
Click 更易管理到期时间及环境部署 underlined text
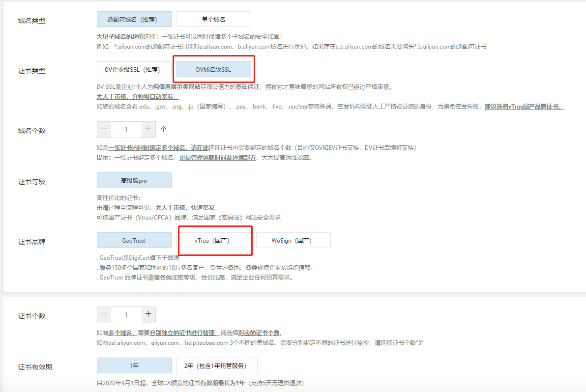pos(217,158)
